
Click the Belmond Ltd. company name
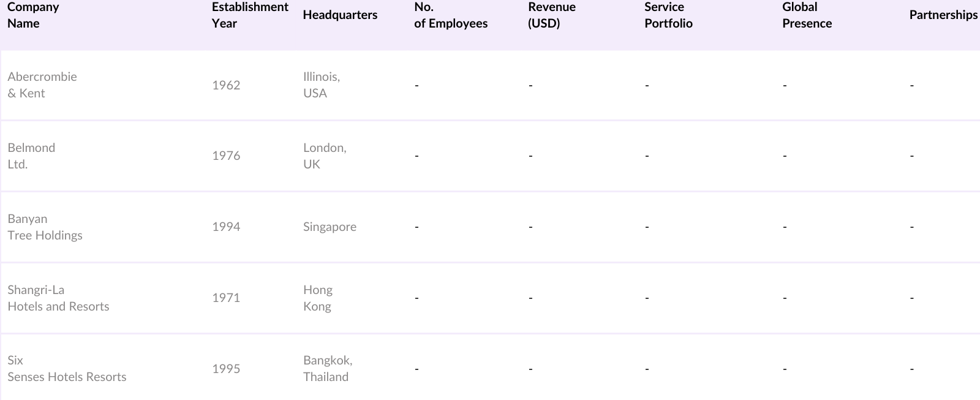[31, 156]
